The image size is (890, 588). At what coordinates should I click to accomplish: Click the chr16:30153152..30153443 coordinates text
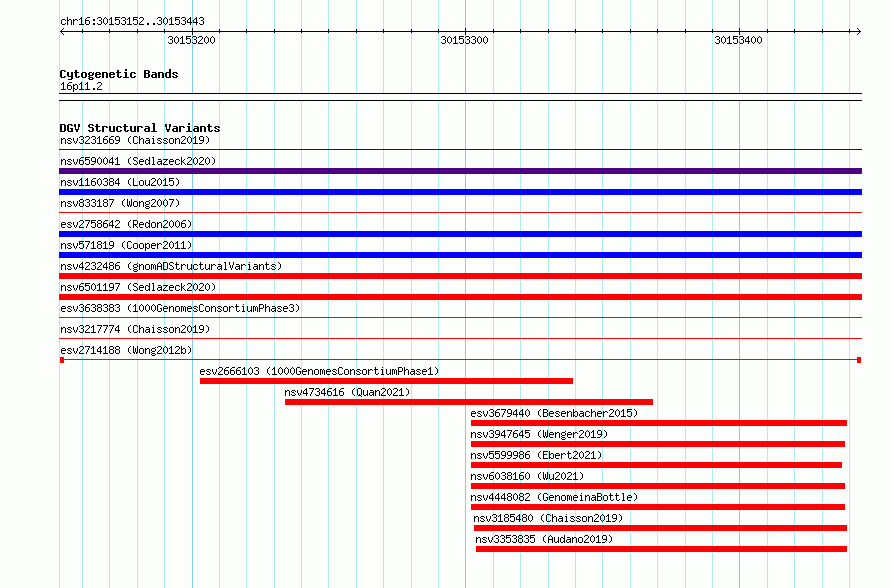[x=132, y=21]
